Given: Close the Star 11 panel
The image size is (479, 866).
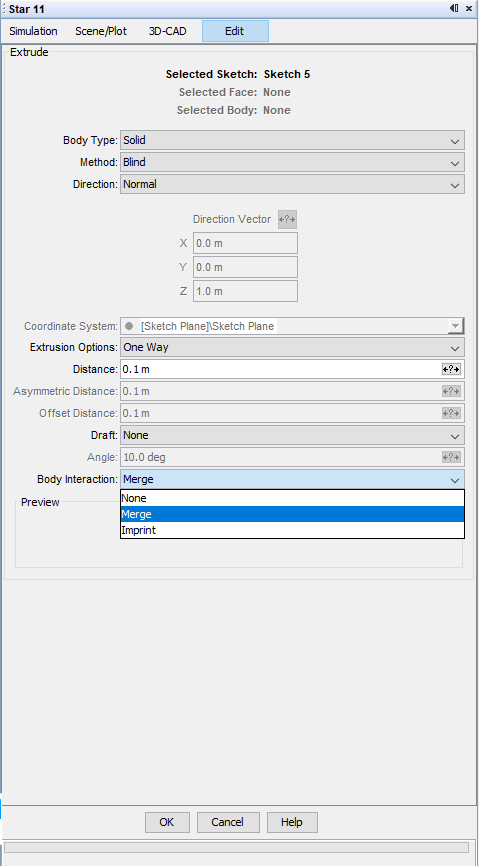Looking at the screenshot, I should pos(469,9).
